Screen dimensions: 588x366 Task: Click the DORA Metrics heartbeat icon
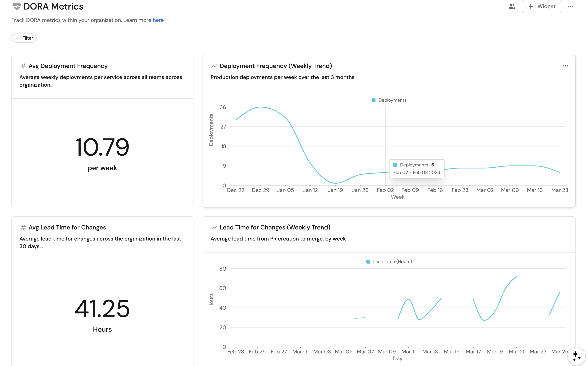point(16,6)
